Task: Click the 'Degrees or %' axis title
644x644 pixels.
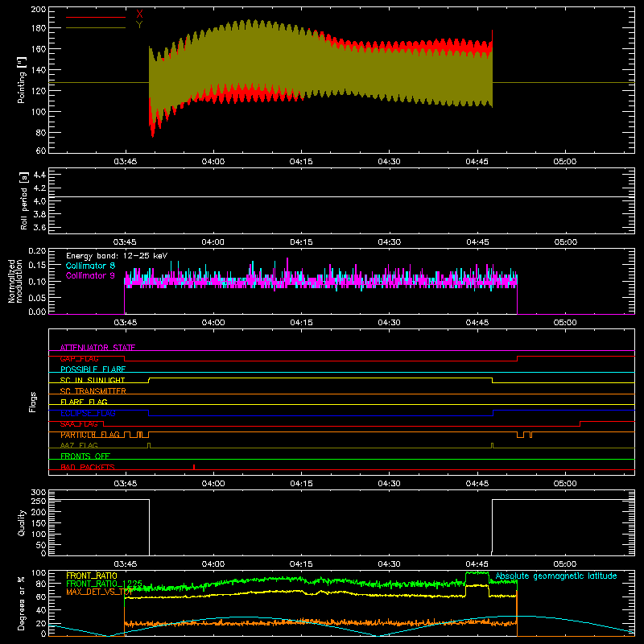Action: tap(22, 603)
